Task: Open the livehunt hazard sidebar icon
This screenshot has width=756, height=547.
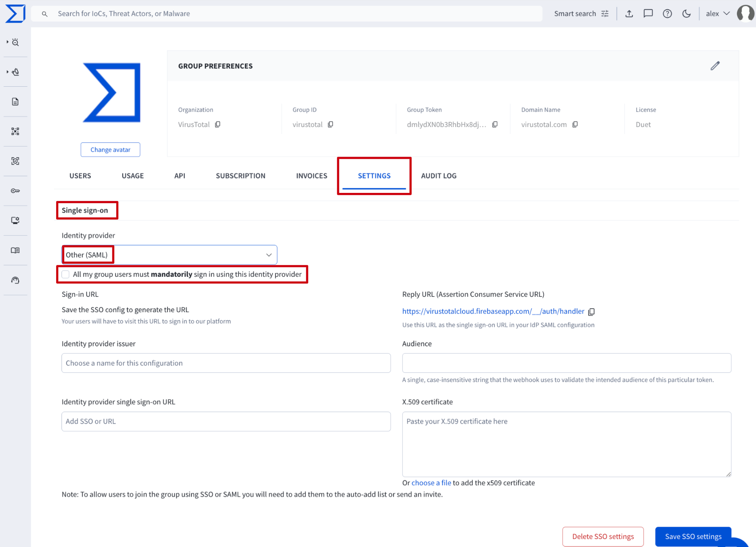Action: pyautogui.click(x=15, y=72)
